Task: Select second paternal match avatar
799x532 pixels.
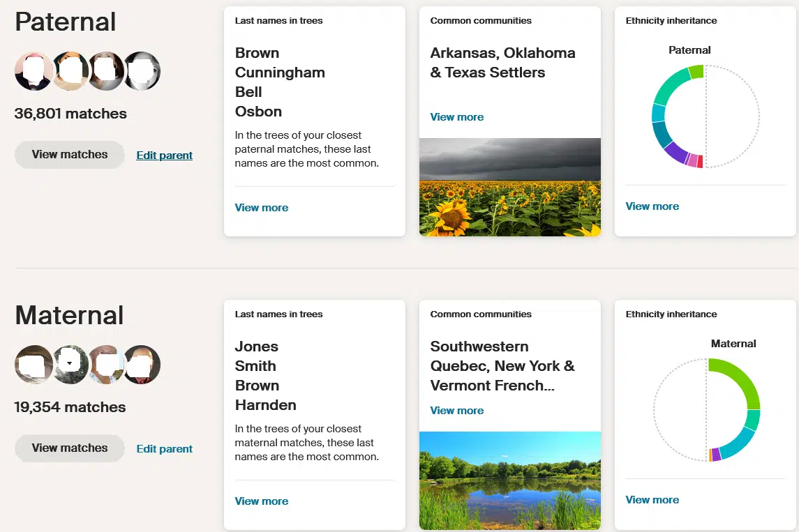Action: coord(71,71)
